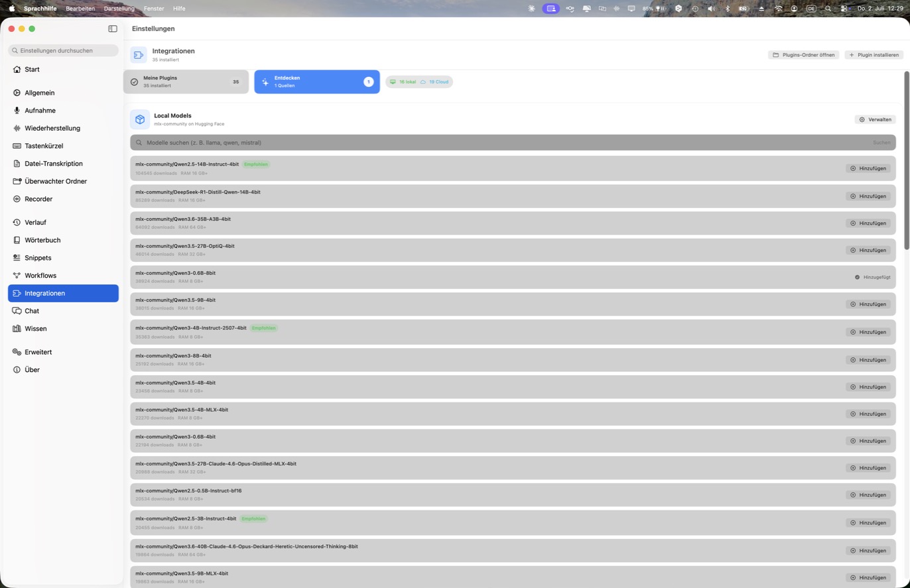This screenshot has width=910, height=588.
Task: Open the Hilfe menu
Action: pyautogui.click(x=179, y=9)
